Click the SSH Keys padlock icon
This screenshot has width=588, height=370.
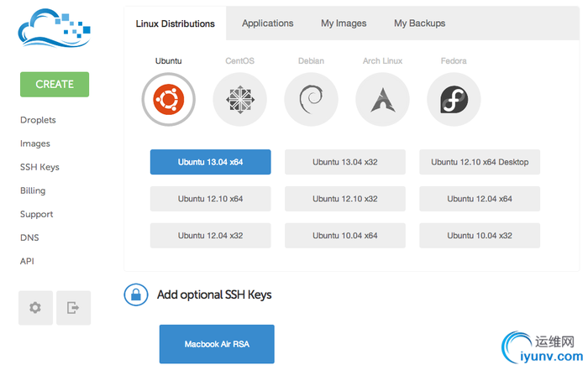point(136,294)
